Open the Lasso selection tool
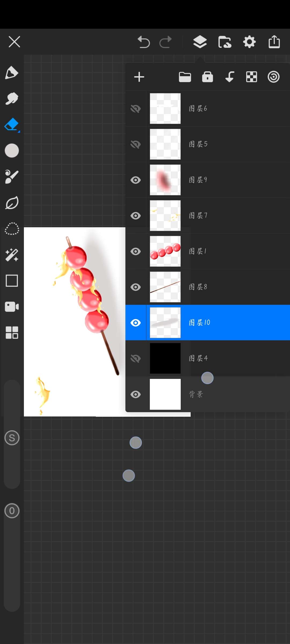The height and width of the screenshot is (644, 290). click(12, 229)
